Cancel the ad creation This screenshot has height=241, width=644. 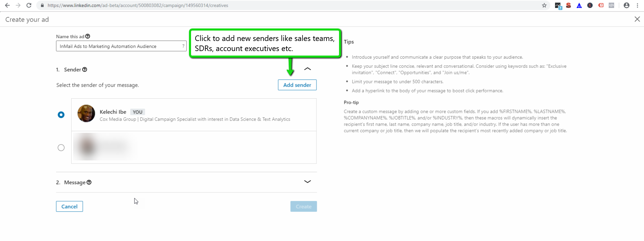(x=69, y=206)
